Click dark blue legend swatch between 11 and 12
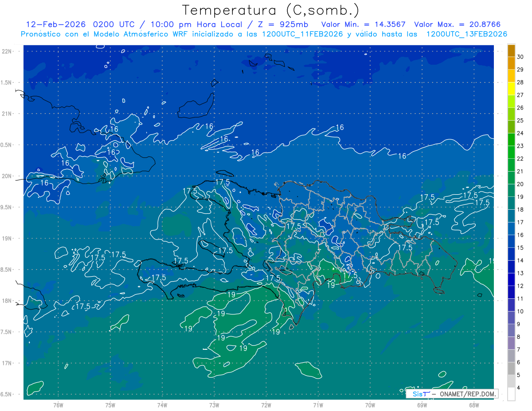Screen dimensions: 532x411 pyautogui.click(x=511, y=292)
